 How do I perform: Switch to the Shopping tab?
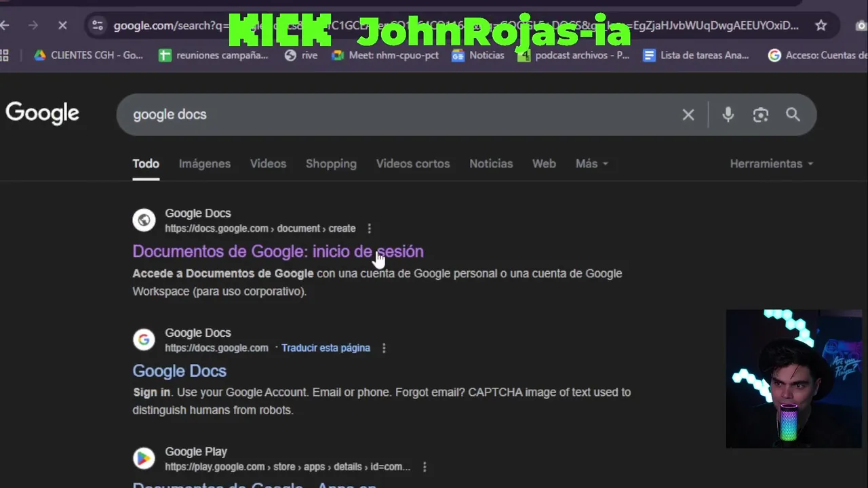pyautogui.click(x=331, y=164)
